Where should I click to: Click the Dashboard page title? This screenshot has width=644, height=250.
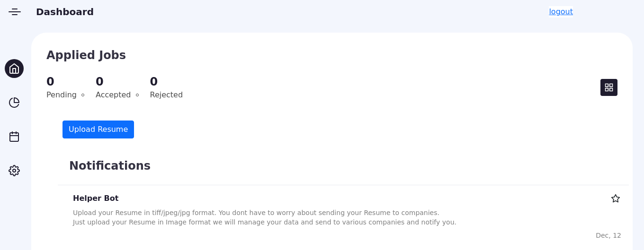tap(65, 12)
